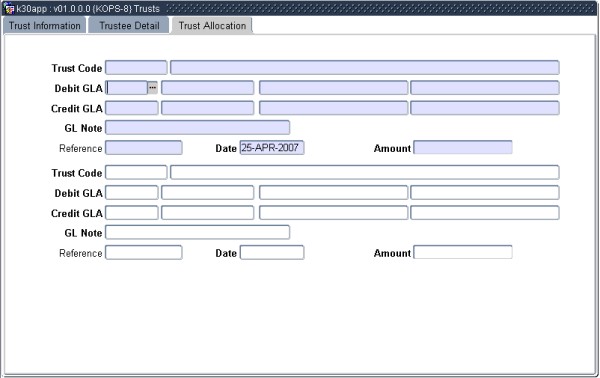Click first record's Credit GLA code field
The height and width of the screenshot is (378, 600).
132,108
